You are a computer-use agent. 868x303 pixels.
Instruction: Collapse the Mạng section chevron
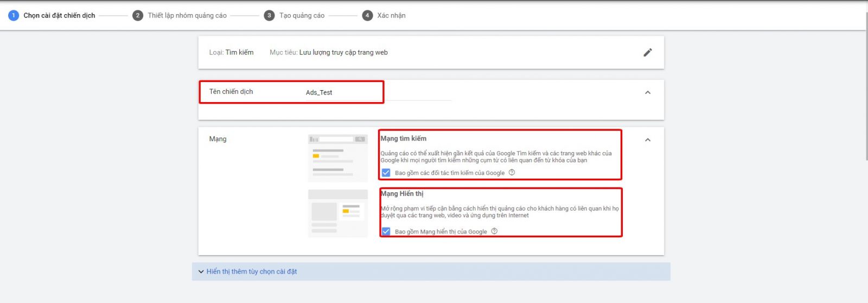[647, 140]
